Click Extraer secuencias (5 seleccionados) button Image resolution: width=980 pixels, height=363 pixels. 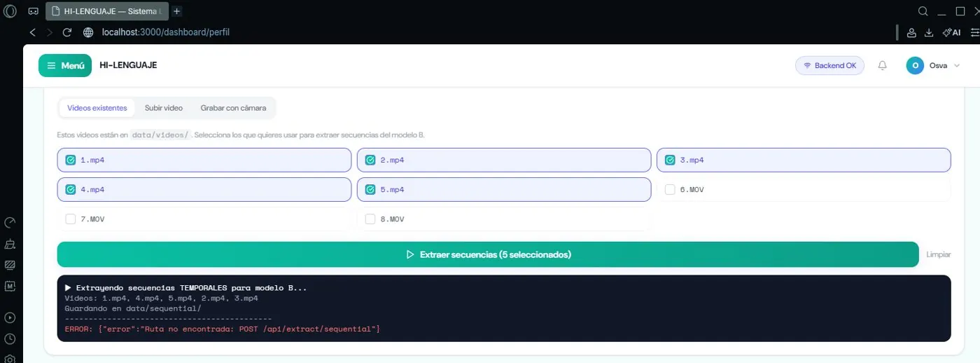click(x=488, y=254)
